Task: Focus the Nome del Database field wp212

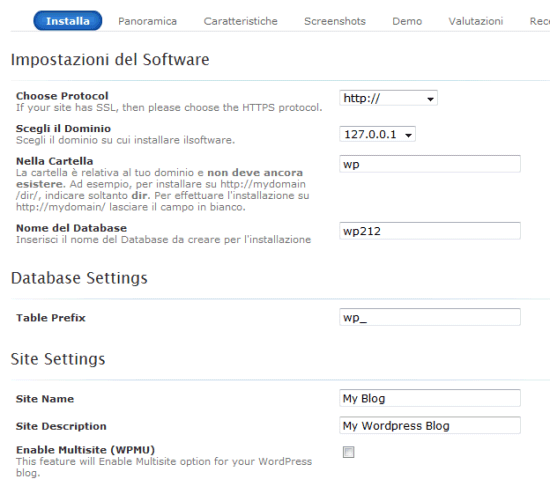Action: 430,231
